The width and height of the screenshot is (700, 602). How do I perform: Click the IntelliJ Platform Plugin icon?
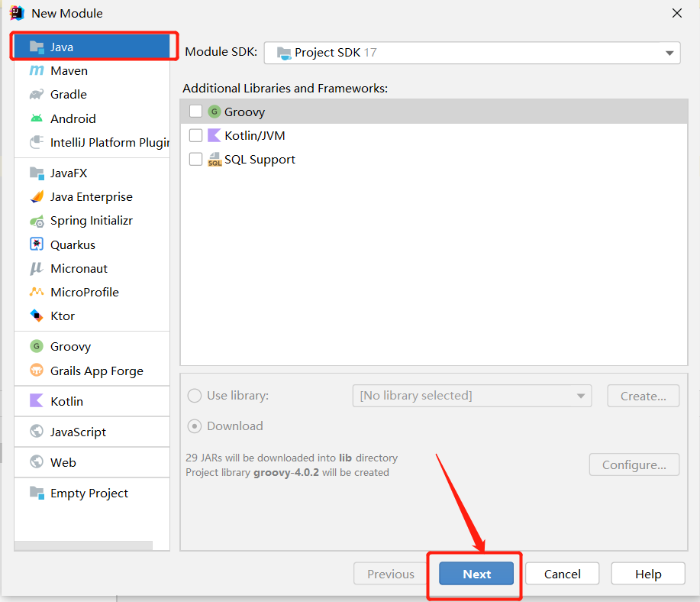click(x=37, y=142)
